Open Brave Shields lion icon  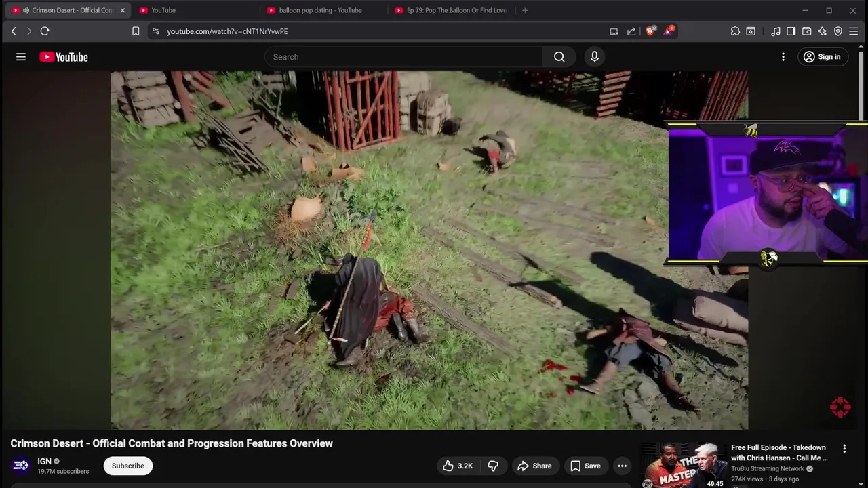651,30
